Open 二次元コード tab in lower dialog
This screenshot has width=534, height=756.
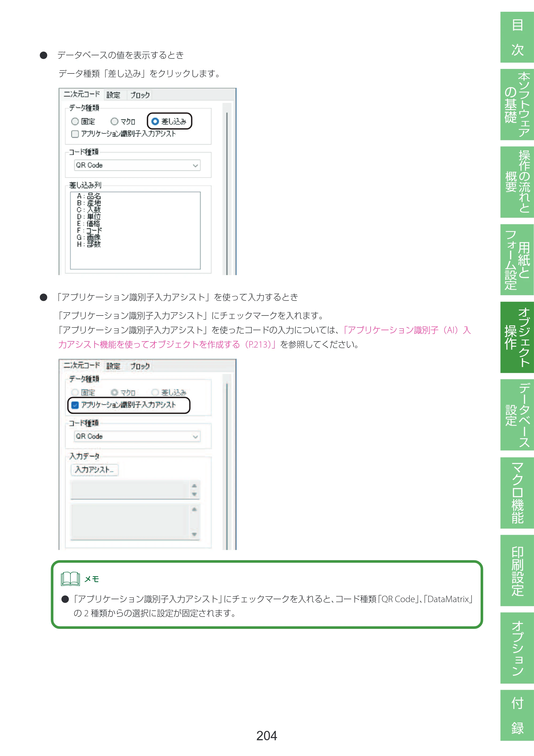tap(82, 365)
